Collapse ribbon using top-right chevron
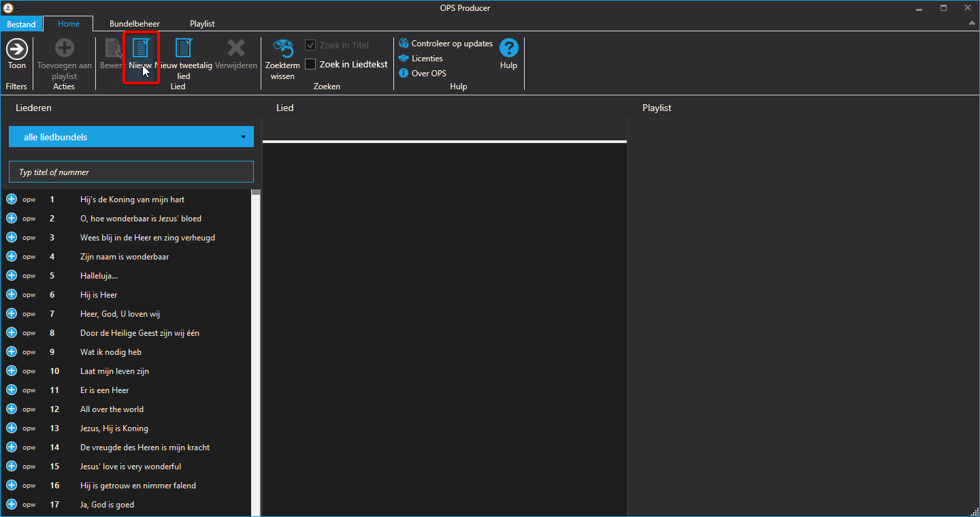This screenshot has height=517, width=980. [x=972, y=24]
